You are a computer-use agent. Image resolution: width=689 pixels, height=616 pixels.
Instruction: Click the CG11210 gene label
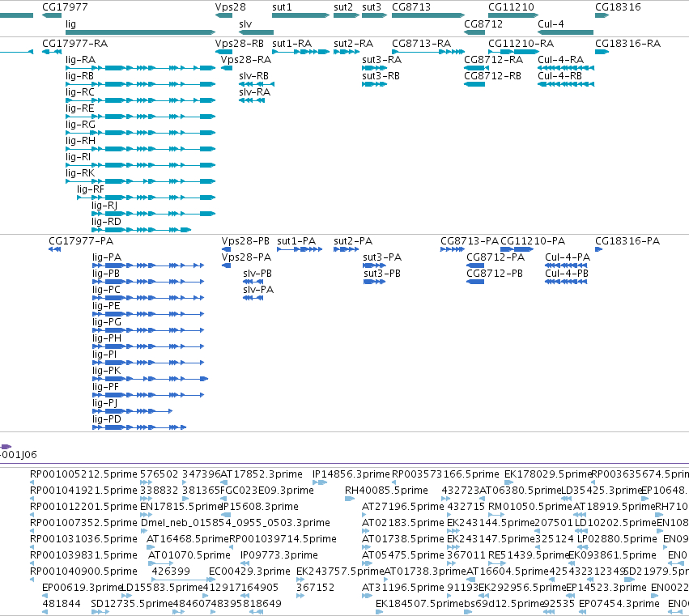pos(511,7)
